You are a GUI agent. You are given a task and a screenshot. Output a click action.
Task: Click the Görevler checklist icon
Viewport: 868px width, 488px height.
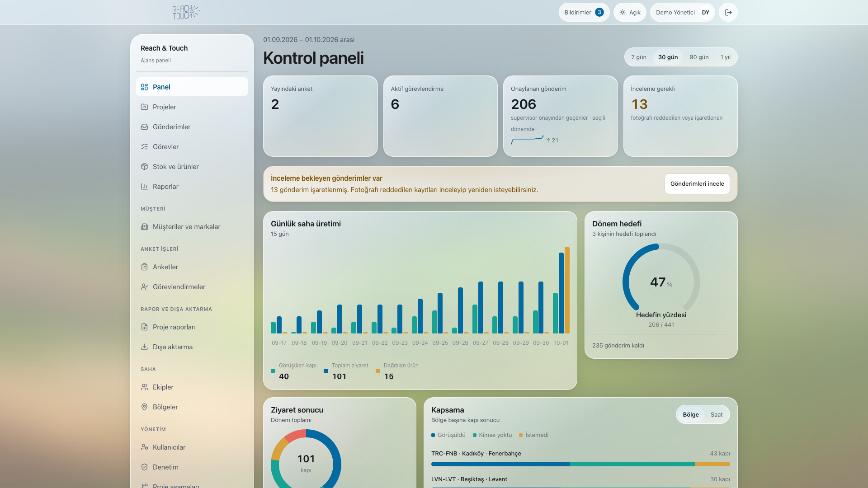[144, 146]
